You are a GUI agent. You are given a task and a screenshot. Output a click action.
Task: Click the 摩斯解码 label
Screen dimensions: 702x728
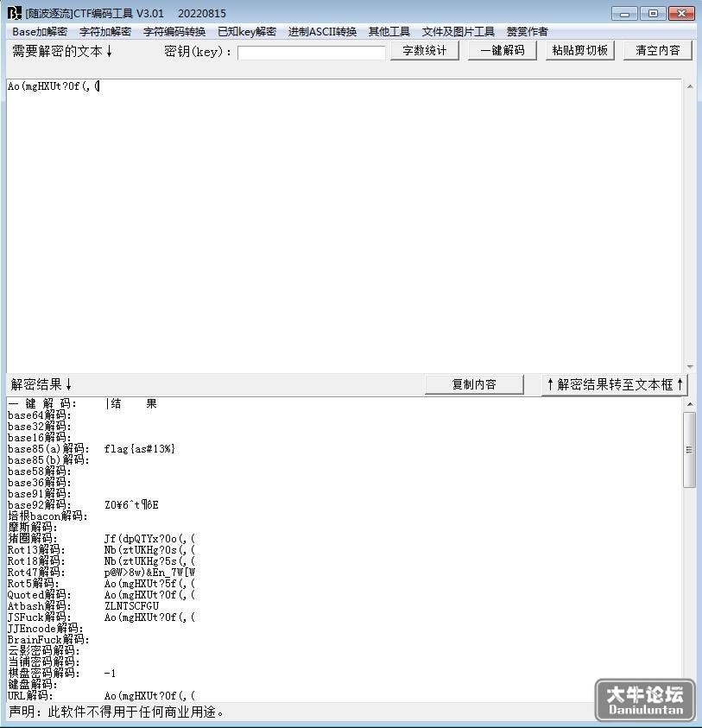(x=33, y=527)
